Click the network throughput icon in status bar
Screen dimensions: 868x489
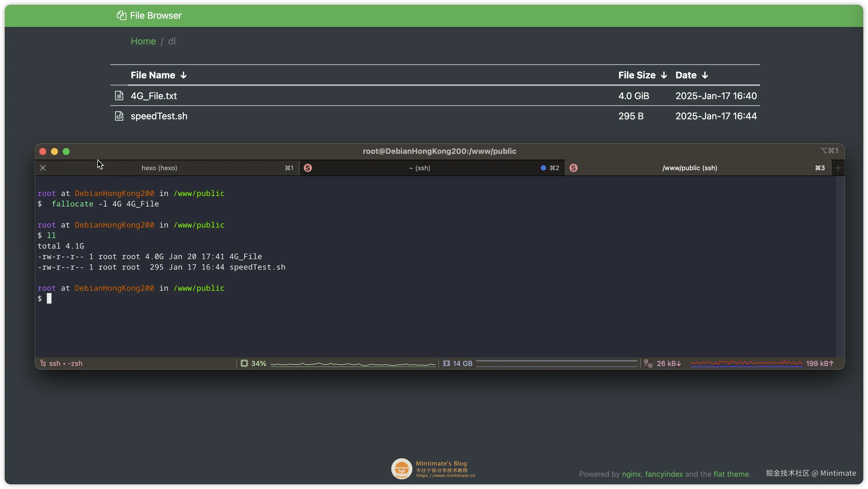pyautogui.click(x=648, y=363)
